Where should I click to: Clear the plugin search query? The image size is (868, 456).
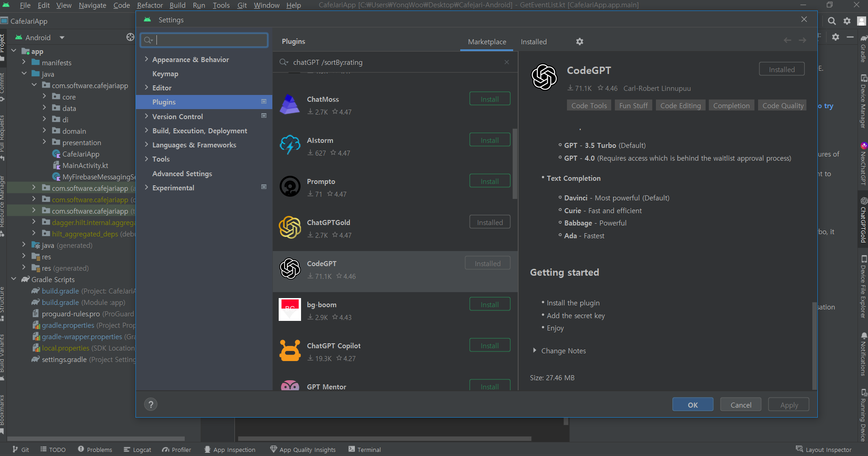[506, 62]
